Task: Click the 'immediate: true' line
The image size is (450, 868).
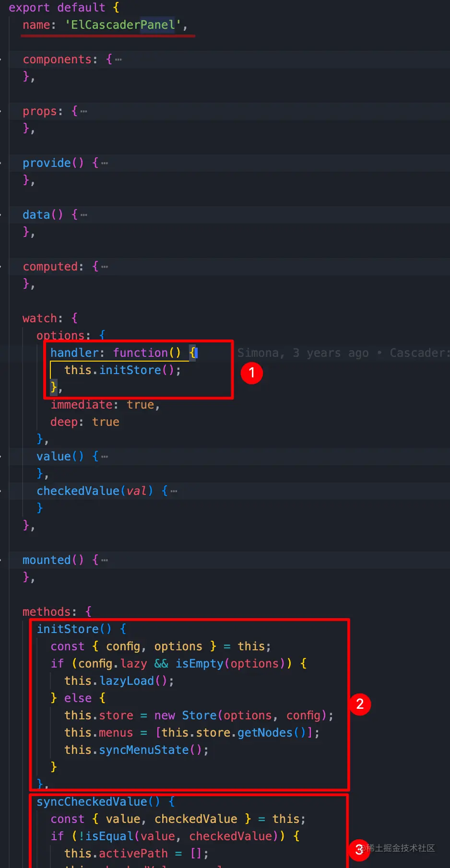Action: 105,405
